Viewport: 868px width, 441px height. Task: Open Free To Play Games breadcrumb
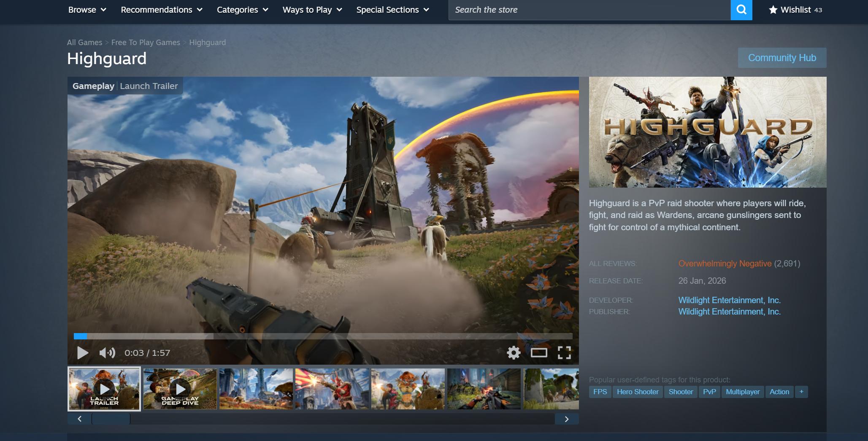[x=146, y=43]
